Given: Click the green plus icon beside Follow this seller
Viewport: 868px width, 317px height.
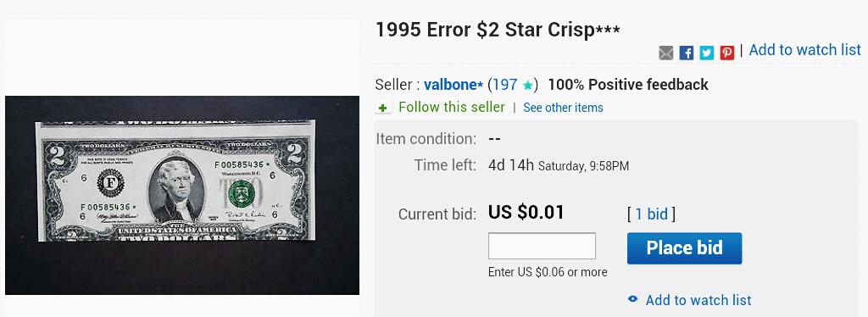Looking at the screenshot, I should point(383,108).
